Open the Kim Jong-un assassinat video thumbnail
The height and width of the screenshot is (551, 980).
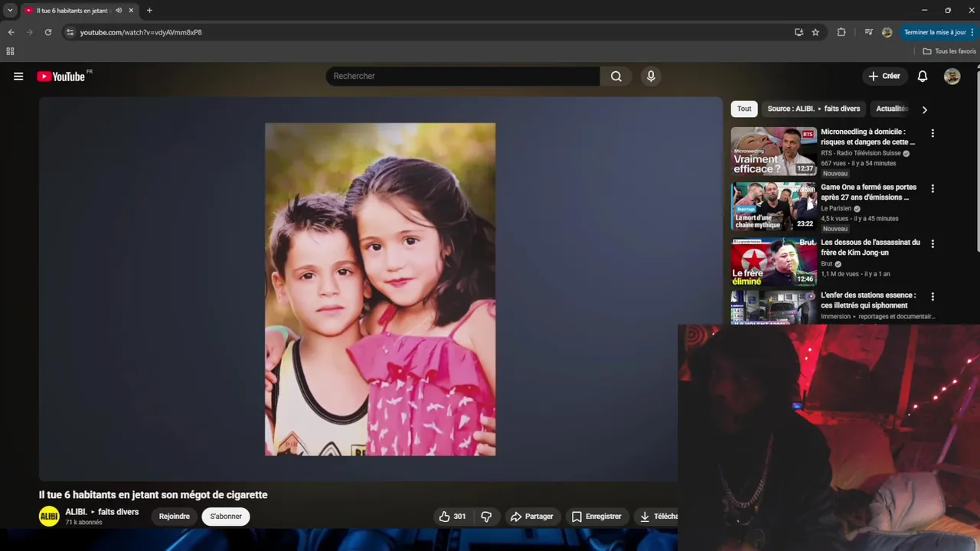773,262
